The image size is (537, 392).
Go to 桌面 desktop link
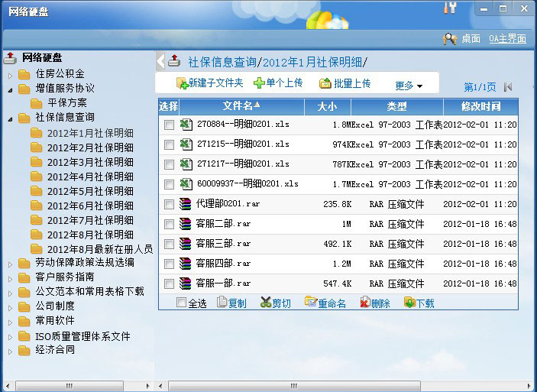(471, 38)
